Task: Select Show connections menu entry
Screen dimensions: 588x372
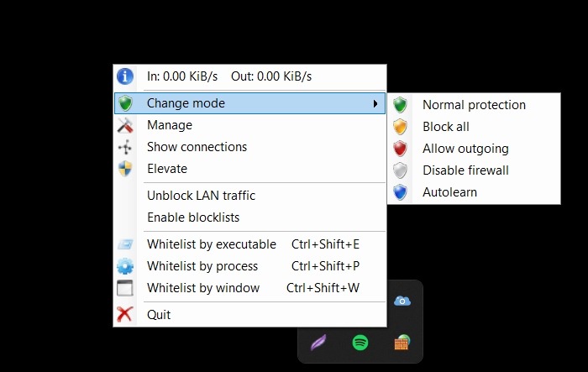Action: point(197,147)
